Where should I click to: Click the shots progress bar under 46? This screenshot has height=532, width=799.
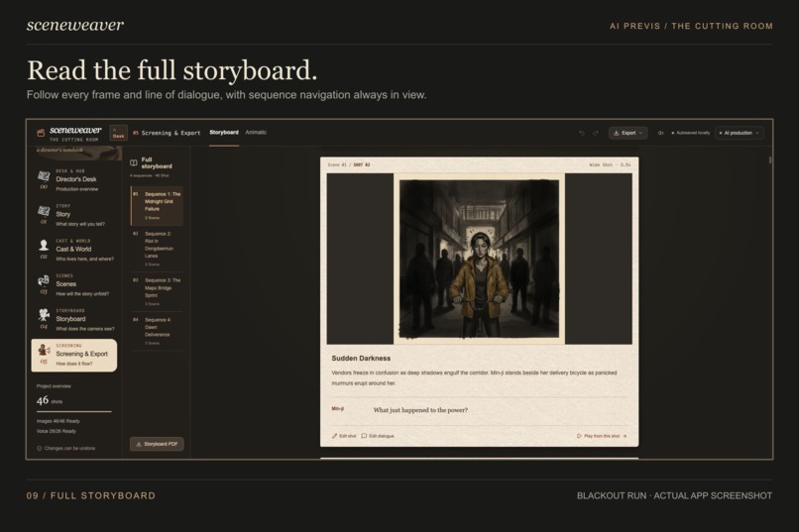point(74,411)
